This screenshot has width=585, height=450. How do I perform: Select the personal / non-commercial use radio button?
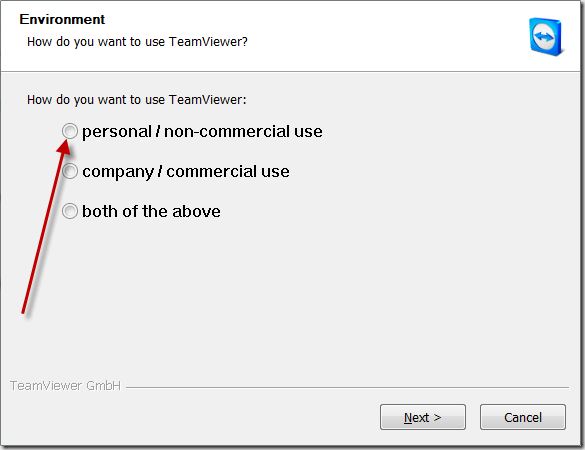point(70,131)
